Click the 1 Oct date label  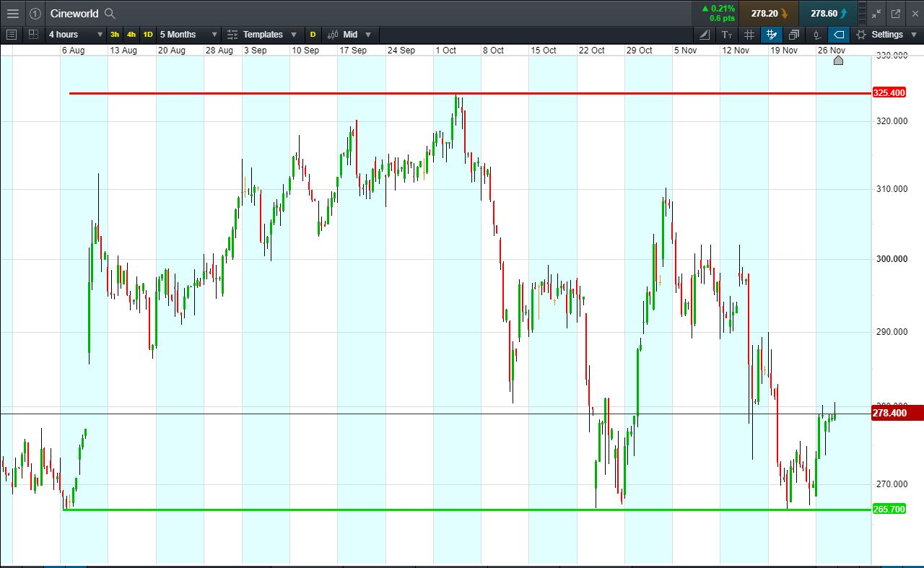(445, 51)
